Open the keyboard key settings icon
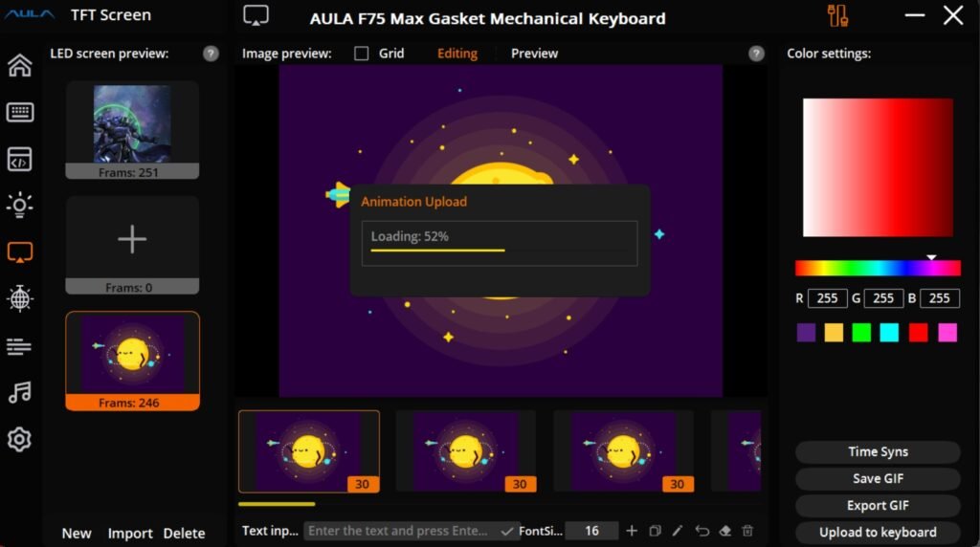This screenshot has width=980, height=547. click(x=19, y=113)
